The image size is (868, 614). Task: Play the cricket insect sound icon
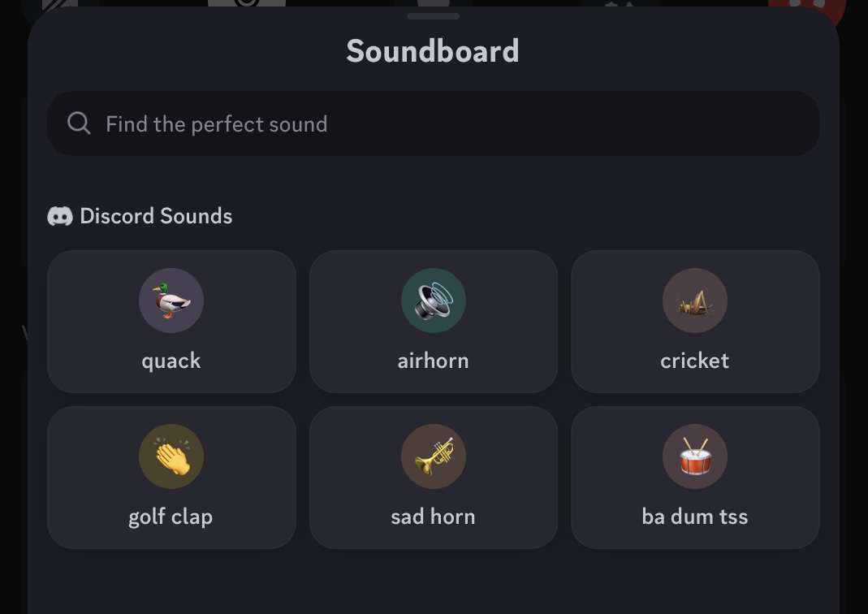[695, 301]
